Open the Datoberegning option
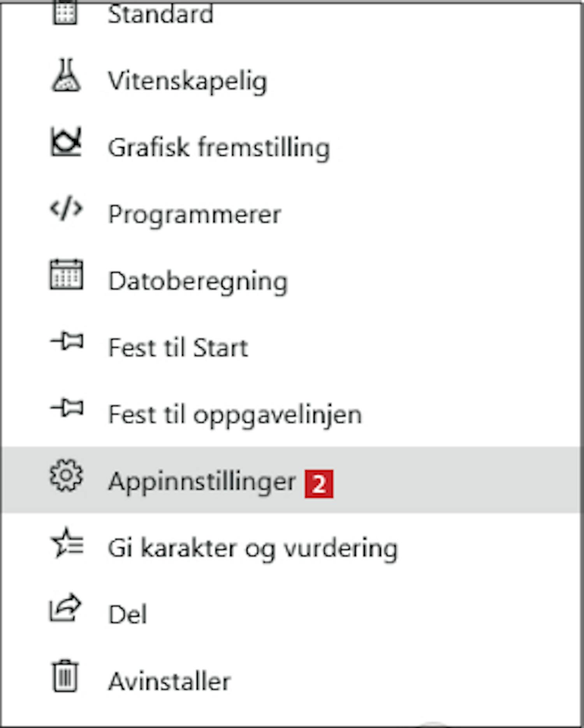The width and height of the screenshot is (584, 728). pyautogui.click(x=198, y=281)
